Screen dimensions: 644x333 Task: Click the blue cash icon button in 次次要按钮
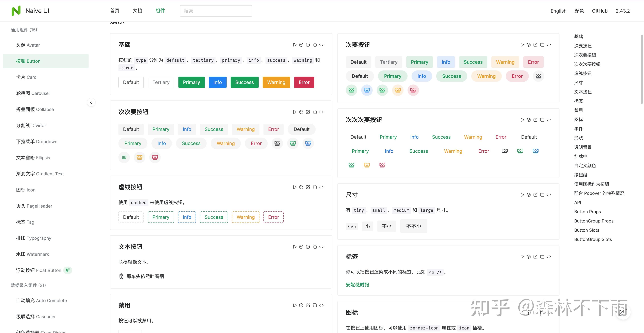coord(308,143)
